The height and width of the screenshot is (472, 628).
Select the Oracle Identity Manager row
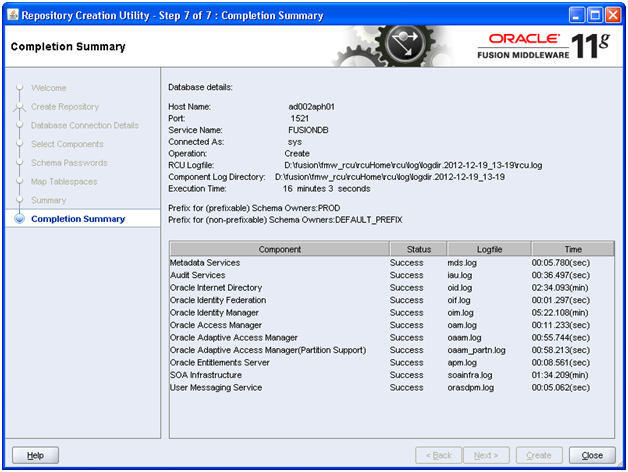[392, 313]
